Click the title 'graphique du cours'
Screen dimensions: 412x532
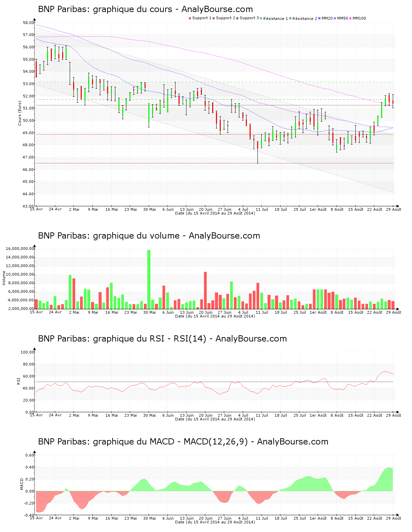click(x=133, y=9)
